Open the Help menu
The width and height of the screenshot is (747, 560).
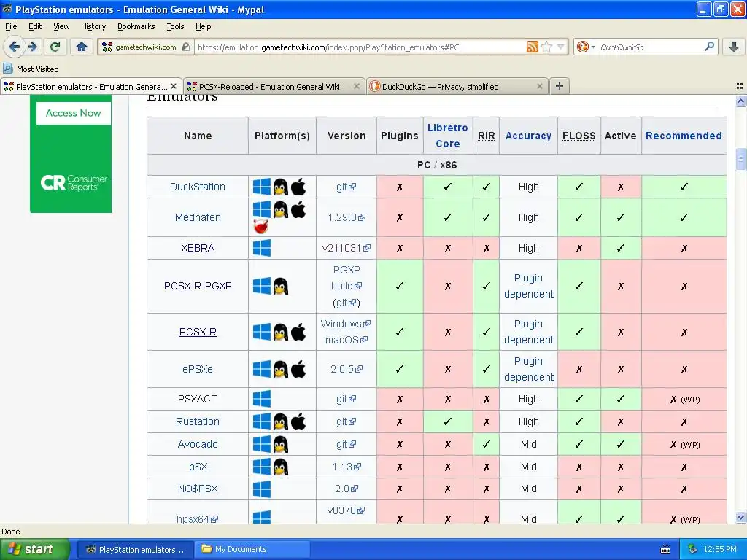(x=203, y=26)
